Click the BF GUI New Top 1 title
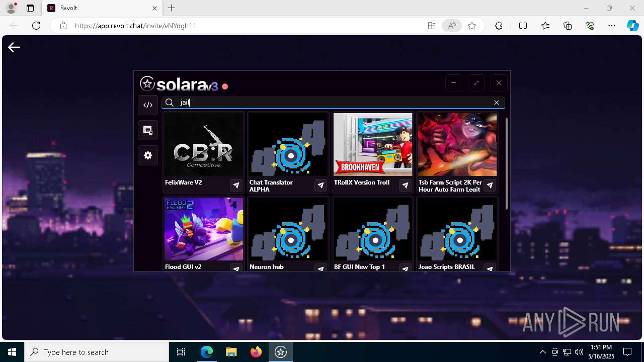 pyautogui.click(x=359, y=267)
